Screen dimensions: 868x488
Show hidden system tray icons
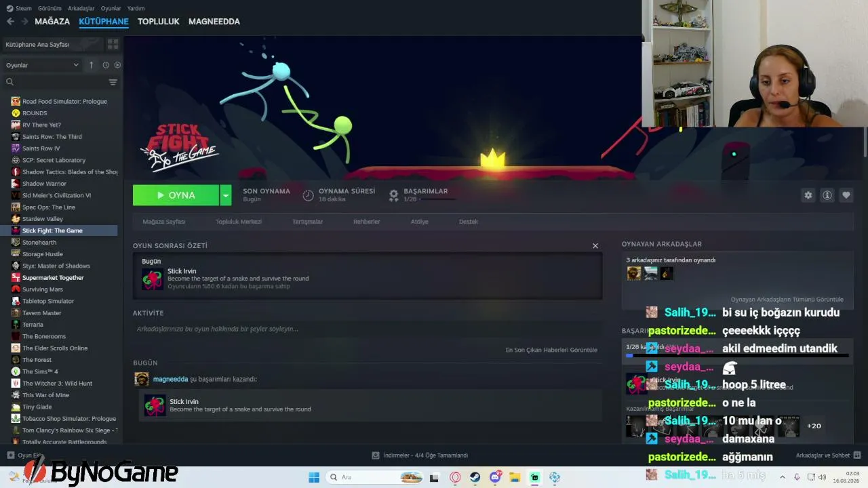(x=782, y=477)
